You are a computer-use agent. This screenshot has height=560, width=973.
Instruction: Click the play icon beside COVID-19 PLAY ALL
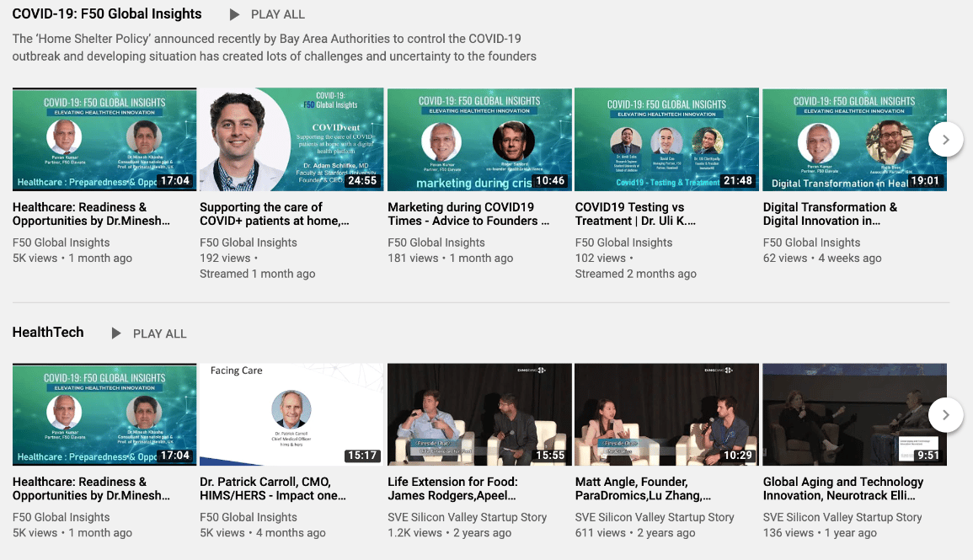234,14
